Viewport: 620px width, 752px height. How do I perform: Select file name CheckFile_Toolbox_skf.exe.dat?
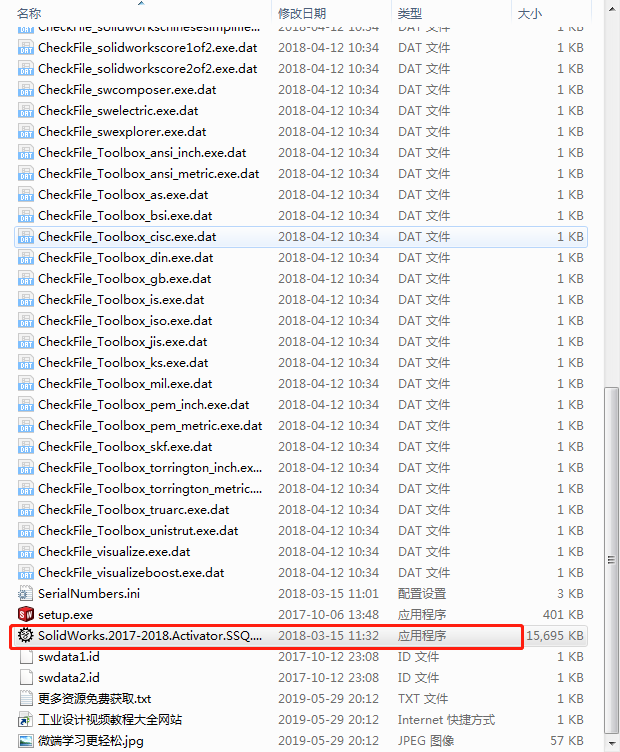tap(125, 446)
